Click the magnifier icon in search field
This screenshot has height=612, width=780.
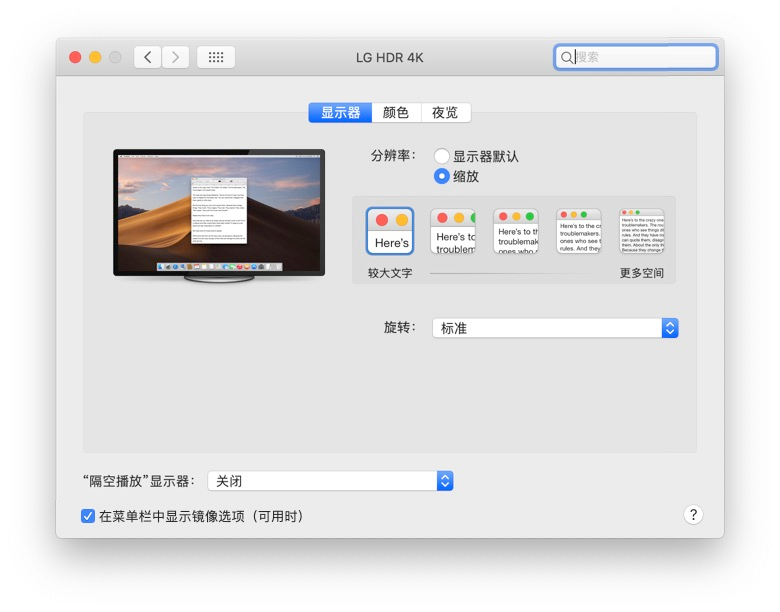point(567,58)
